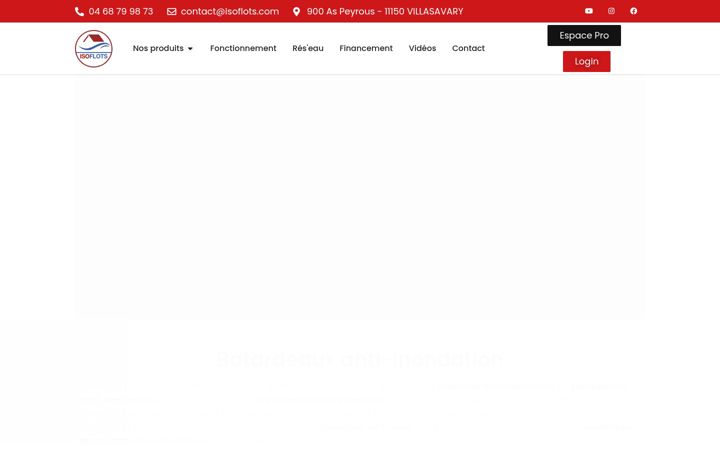Open the YouTube social icon
720x450 pixels.
pyautogui.click(x=589, y=11)
